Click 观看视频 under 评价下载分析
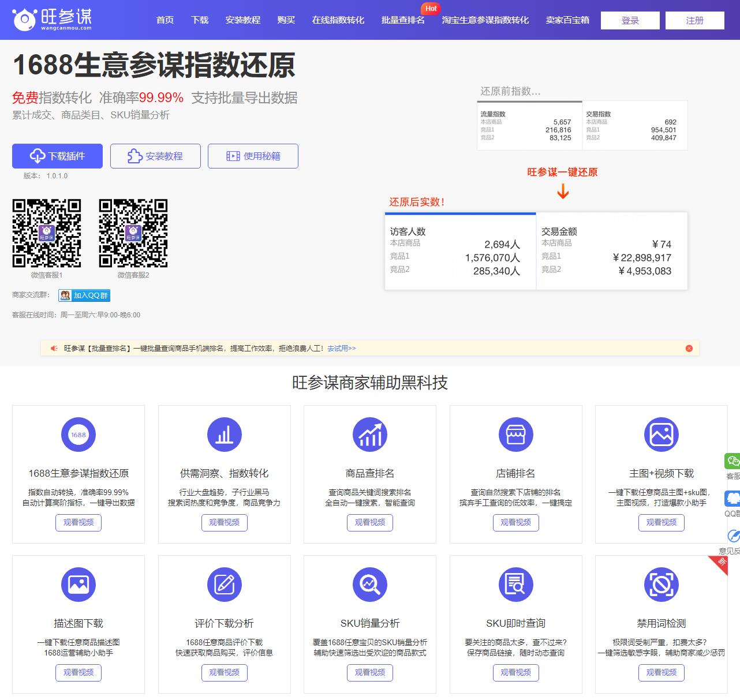This screenshot has width=740, height=700. [225, 673]
